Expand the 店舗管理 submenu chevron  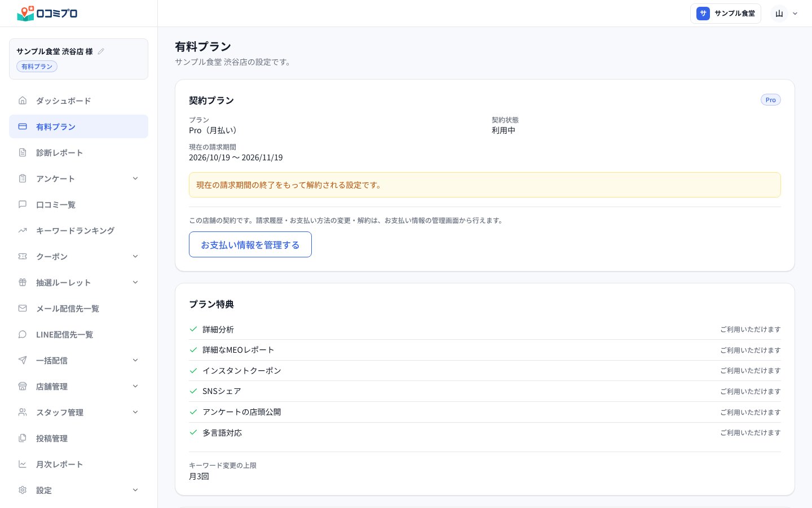click(x=135, y=386)
